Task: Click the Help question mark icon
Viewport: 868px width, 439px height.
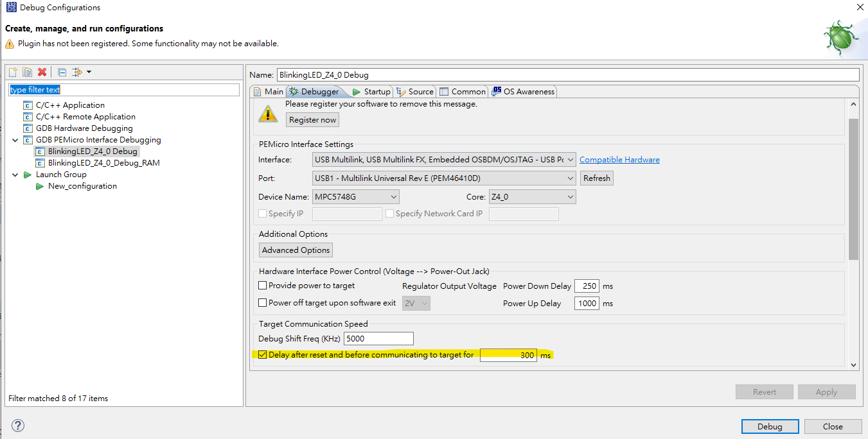Action: pyautogui.click(x=18, y=426)
